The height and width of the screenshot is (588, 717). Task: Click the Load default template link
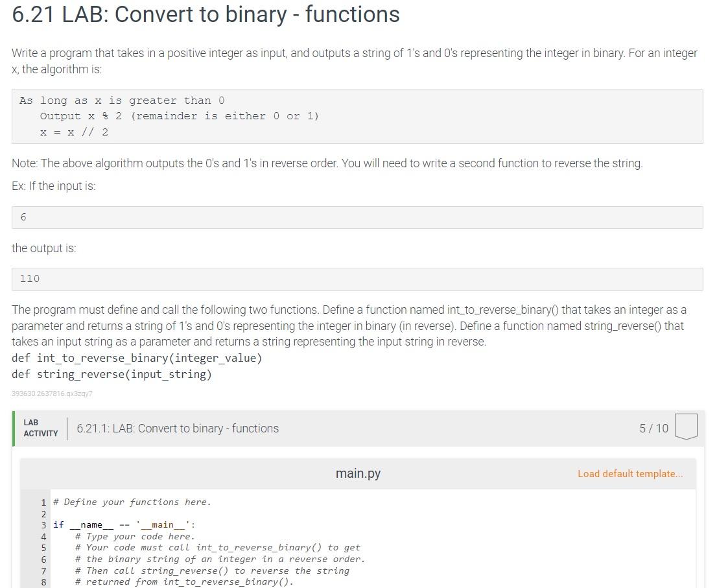(x=629, y=473)
